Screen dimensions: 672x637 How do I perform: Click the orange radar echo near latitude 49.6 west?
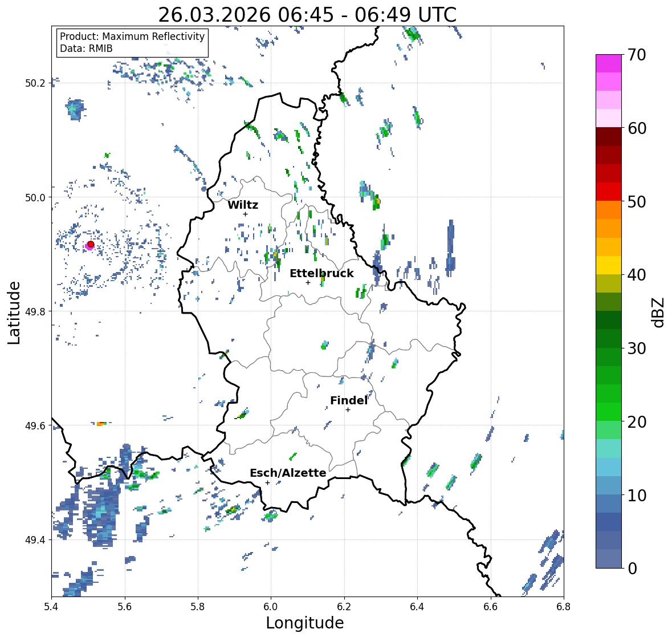[100, 424]
